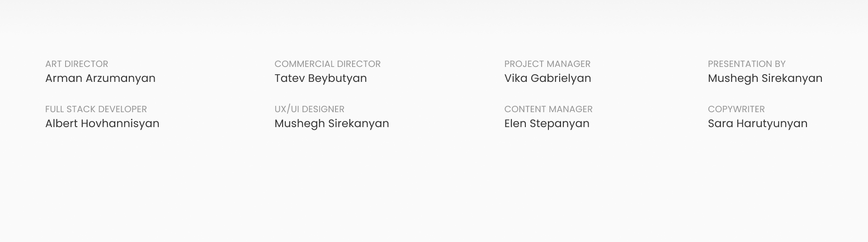This screenshot has width=868, height=242.
Task: Click the surname Hovhannisyan
Action: 120,123
